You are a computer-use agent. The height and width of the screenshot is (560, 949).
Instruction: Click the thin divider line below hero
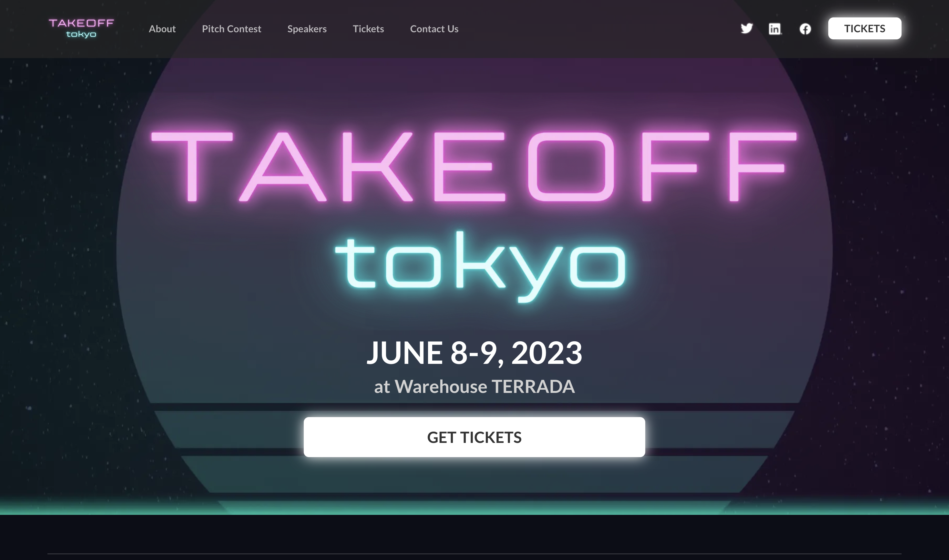click(x=474, y=554)
